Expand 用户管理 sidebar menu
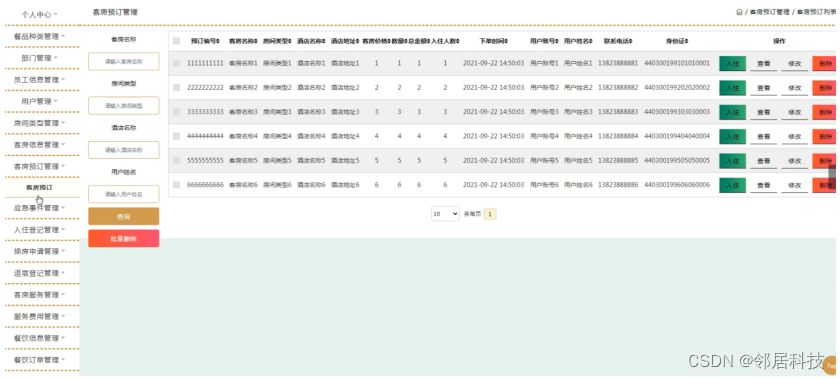The height and width of the screenshot is (379, 840). [40, 101]
